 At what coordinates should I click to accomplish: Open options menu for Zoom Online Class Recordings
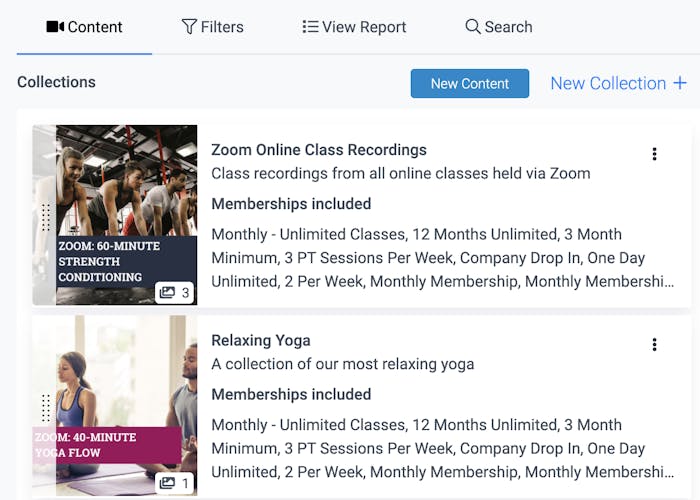pyautogui.click(x=654, y=154)
